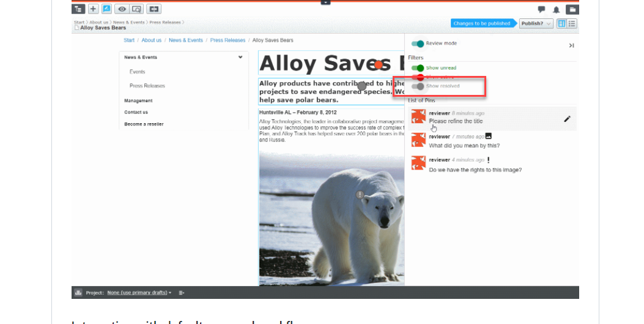Click the blue 'Start' page breadcrumb link

(129, 40)
